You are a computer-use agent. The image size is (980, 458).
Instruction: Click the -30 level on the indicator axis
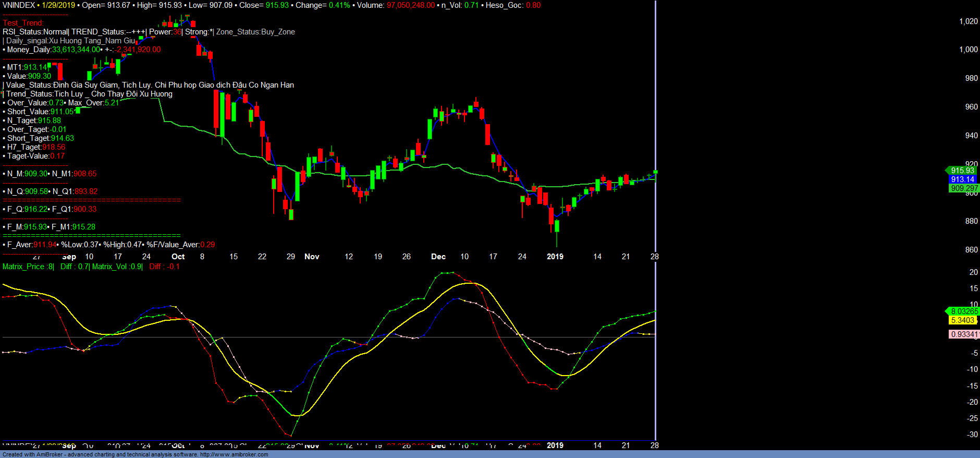coord(972,435)
